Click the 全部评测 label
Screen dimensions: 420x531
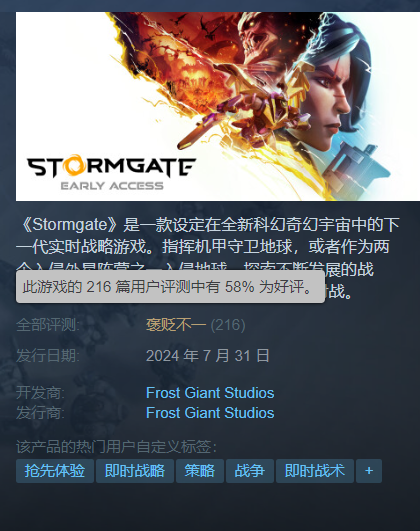[x=48, y=325]
